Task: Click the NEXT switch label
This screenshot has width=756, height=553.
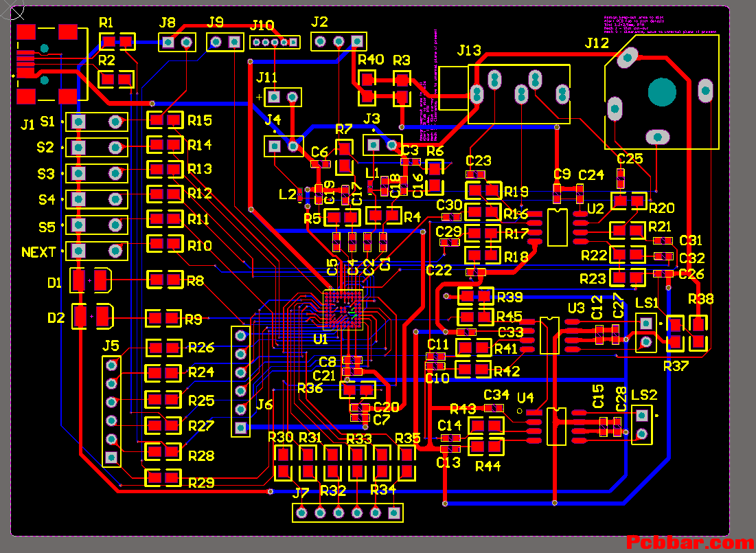Action: click(x=38, y=252)
